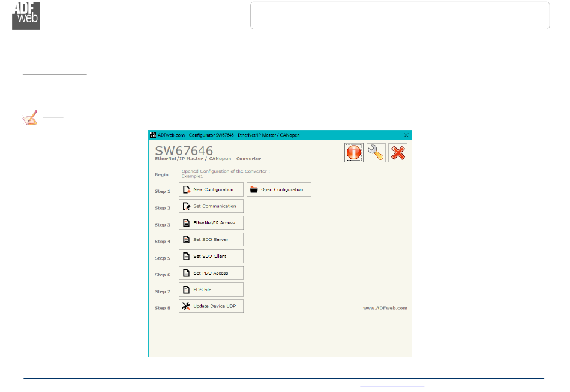Click the Step 7 label

click(x=163, y=291)
